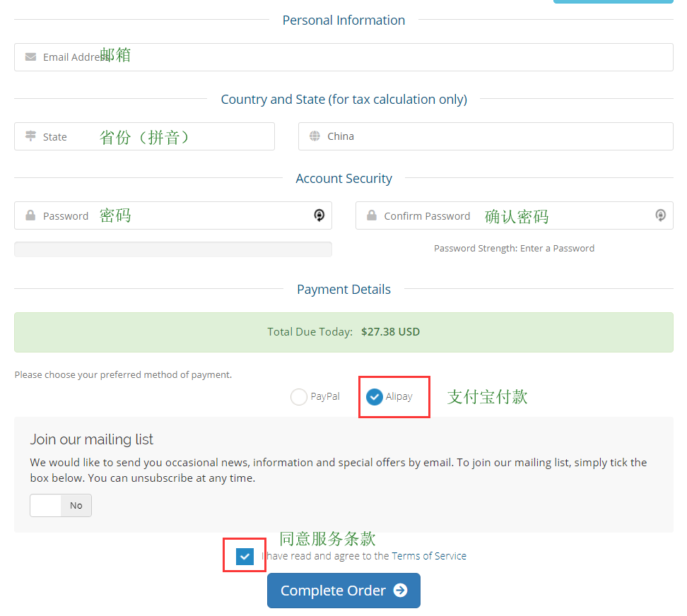Select PayPal as the payment method

pos(299,397)
